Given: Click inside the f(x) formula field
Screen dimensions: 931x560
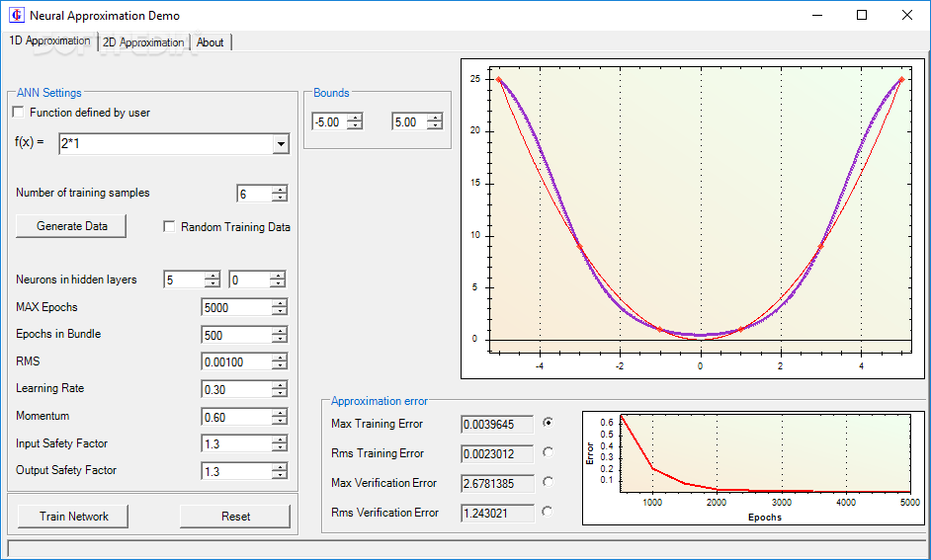Looking at the screenshot, I should (x=166, y=144).
